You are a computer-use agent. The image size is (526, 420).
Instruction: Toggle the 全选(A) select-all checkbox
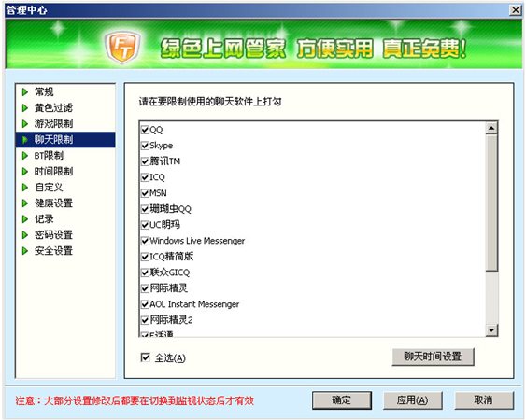(145, 357)
